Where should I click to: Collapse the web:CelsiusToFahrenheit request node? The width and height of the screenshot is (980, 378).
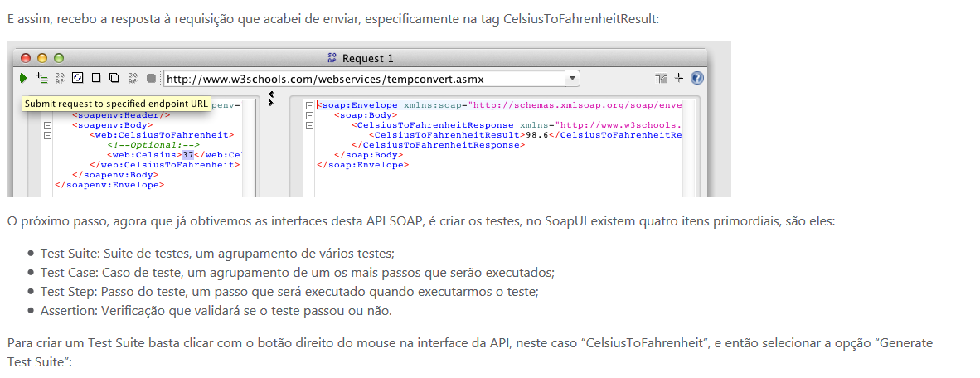point(47,134)
